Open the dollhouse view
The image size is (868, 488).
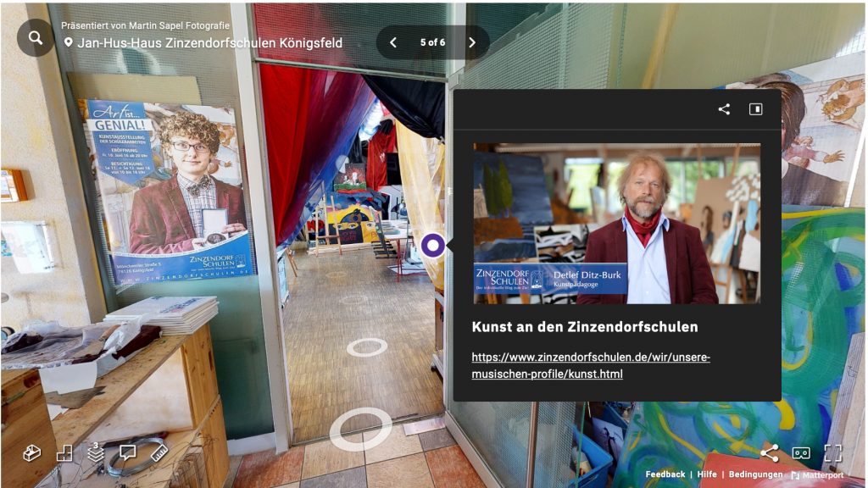32,453
